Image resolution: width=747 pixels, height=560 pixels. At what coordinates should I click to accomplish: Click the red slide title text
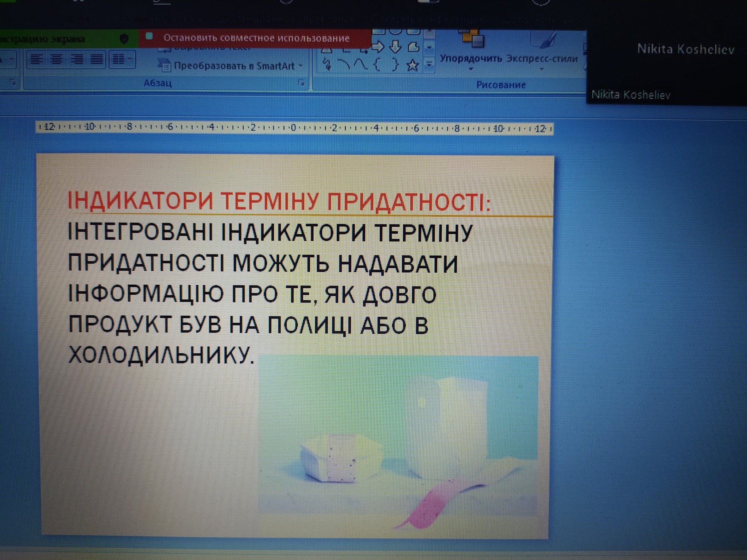tap(279, 201)
